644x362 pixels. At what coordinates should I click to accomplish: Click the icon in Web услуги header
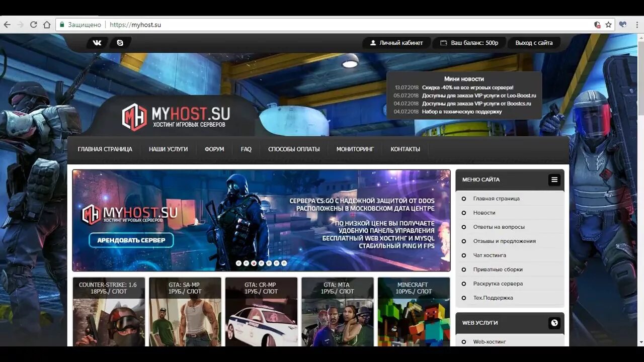coord(554,323)
